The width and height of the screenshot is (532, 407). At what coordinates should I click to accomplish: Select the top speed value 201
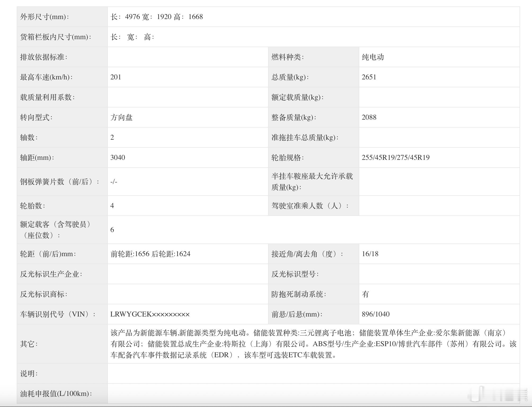click(116, 77)
